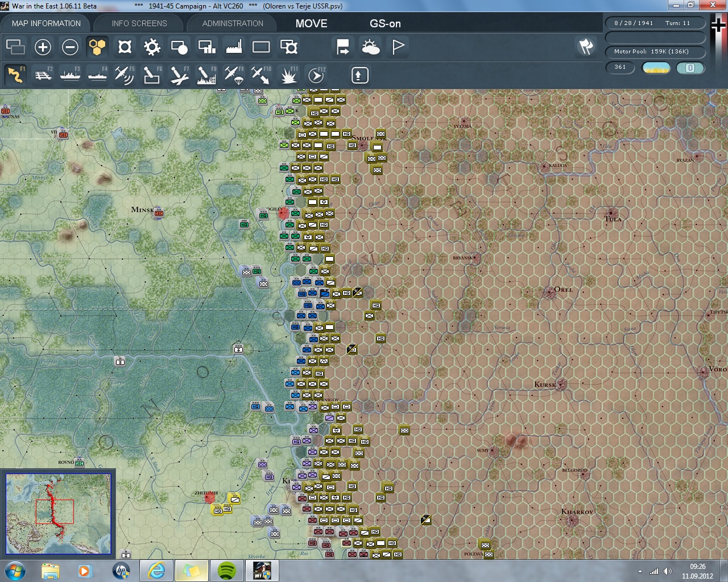The image size is (728, 582).
Task: Click the pennant flag icon
Action: pos(398,47)
